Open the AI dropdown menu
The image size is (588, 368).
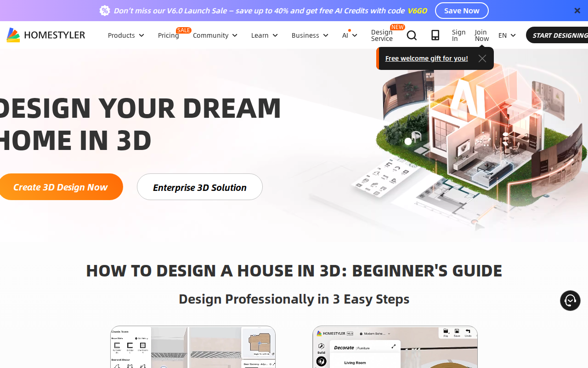(x=349, y=35)
